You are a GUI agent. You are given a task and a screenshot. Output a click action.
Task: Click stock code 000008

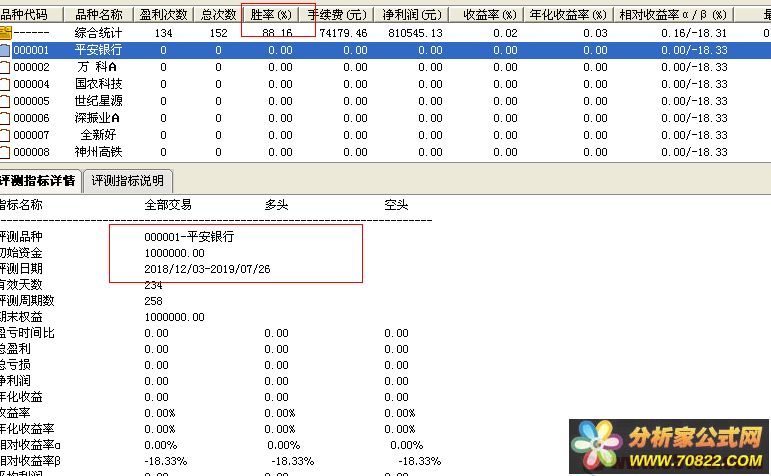[31, 152]
